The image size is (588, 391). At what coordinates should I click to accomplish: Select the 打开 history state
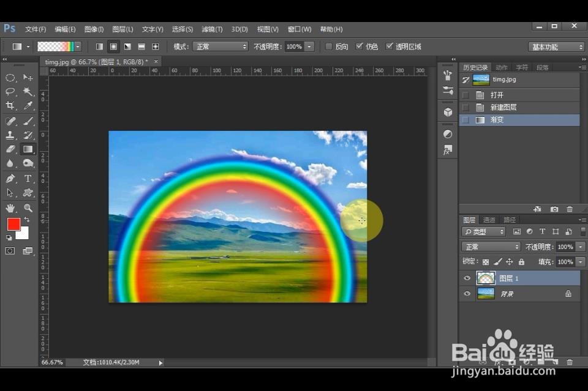[x=519, y=95]
